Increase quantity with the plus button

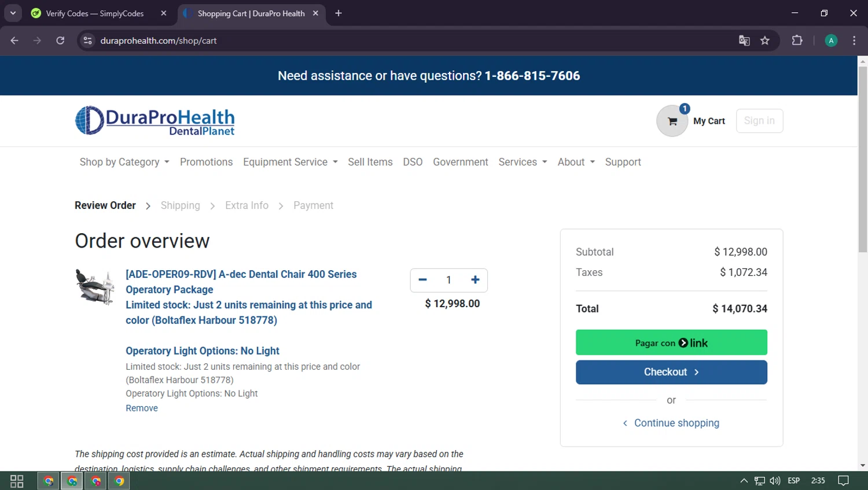pos(475,280)
